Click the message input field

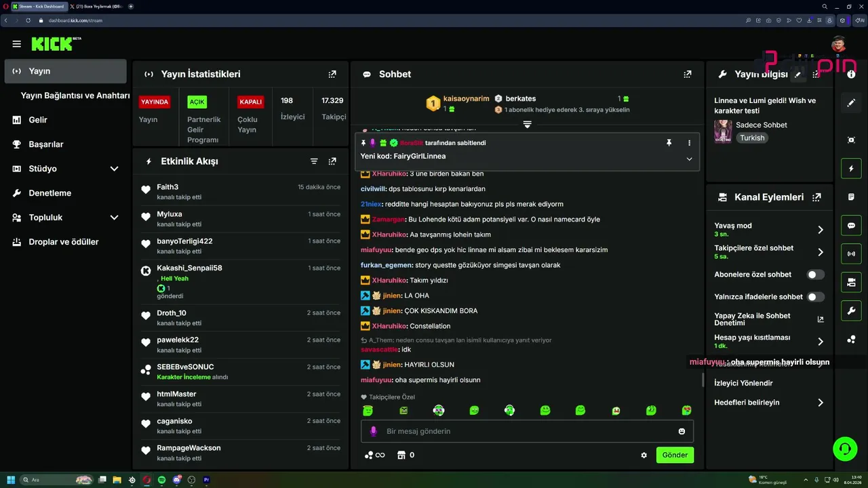pos(527,431)
